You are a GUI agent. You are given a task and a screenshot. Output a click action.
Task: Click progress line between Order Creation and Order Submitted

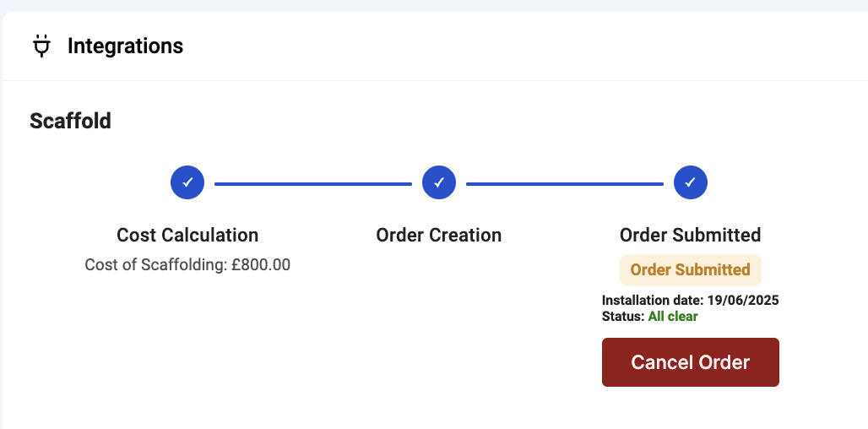click(565, 184)
